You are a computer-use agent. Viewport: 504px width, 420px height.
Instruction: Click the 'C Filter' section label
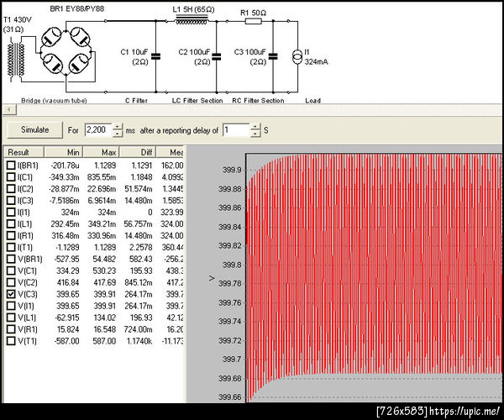(x=136, y=101)
